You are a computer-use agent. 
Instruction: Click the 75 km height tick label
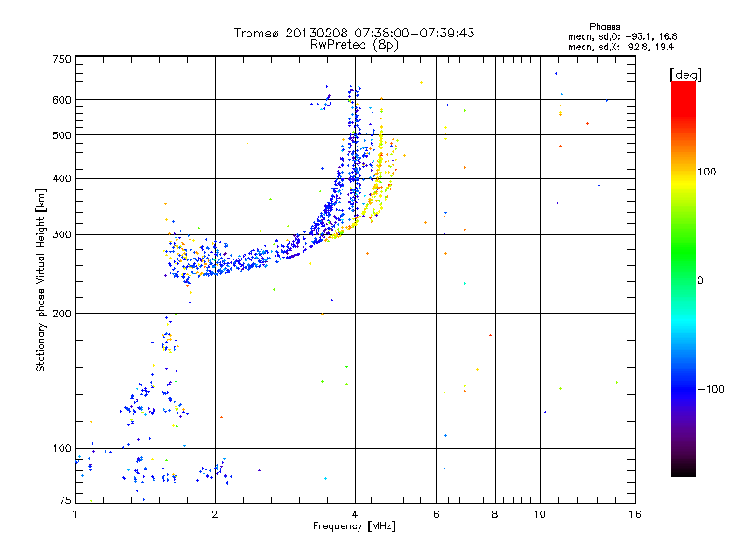(65, 500)
